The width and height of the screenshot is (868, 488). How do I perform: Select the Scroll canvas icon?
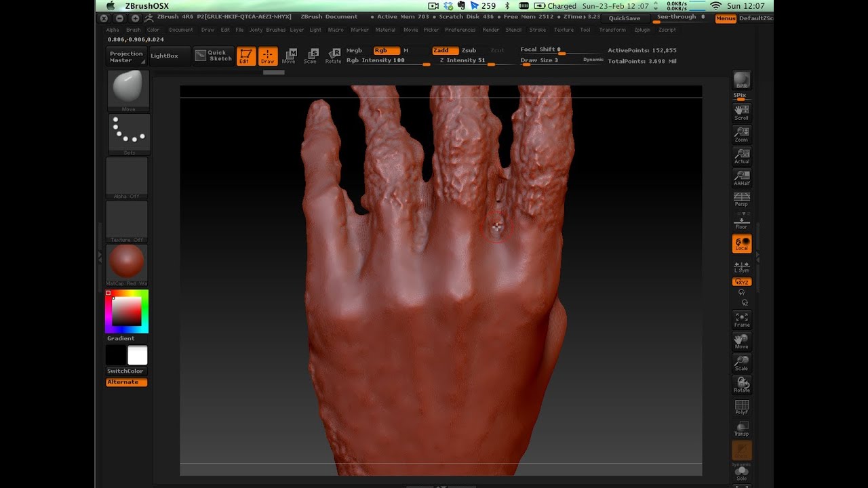pos(742,113)
